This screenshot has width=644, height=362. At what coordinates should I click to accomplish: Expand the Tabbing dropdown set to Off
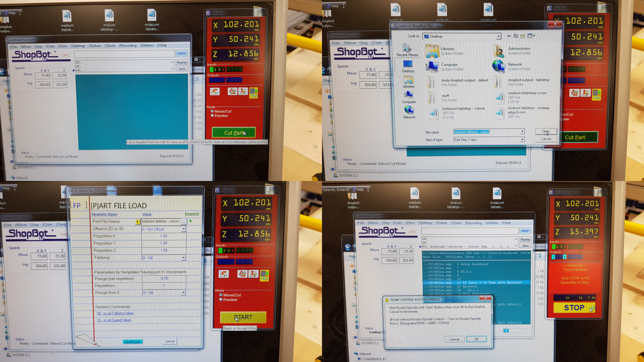tap(183, 258)
